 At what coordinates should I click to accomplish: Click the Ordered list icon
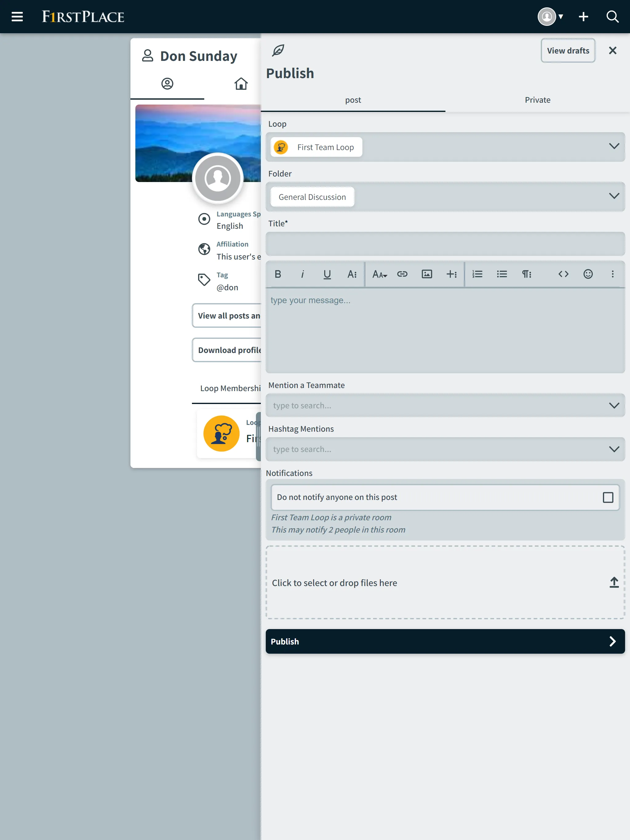coord(476,274)
